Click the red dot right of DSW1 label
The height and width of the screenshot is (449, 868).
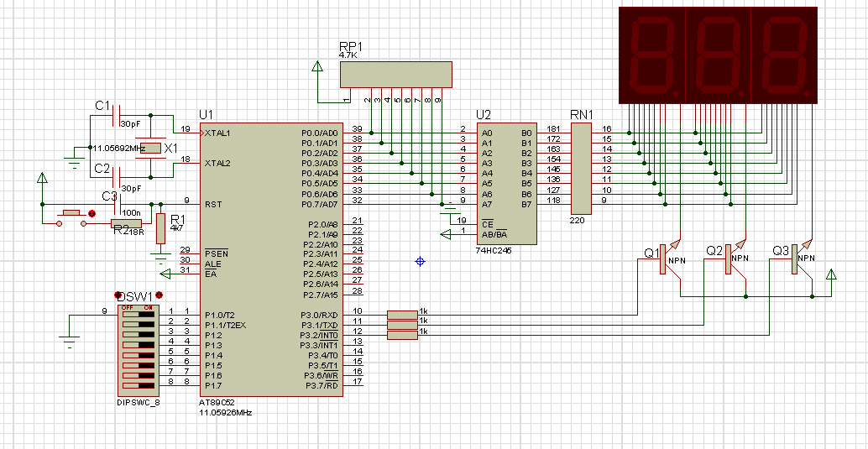click(159, 295)
